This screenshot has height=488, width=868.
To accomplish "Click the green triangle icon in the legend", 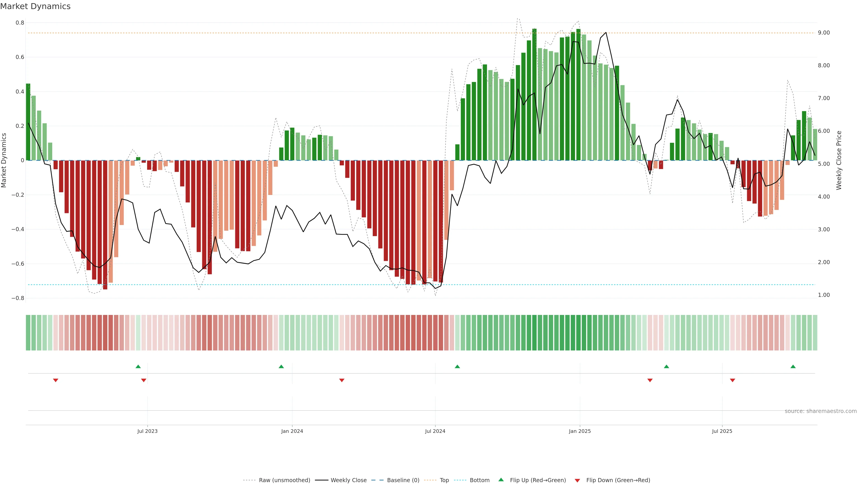I will pos(501,480).
